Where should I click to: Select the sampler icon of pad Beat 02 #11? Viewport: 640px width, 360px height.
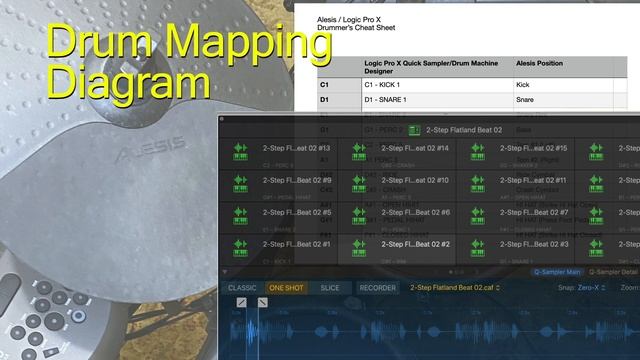coord(478,184)
